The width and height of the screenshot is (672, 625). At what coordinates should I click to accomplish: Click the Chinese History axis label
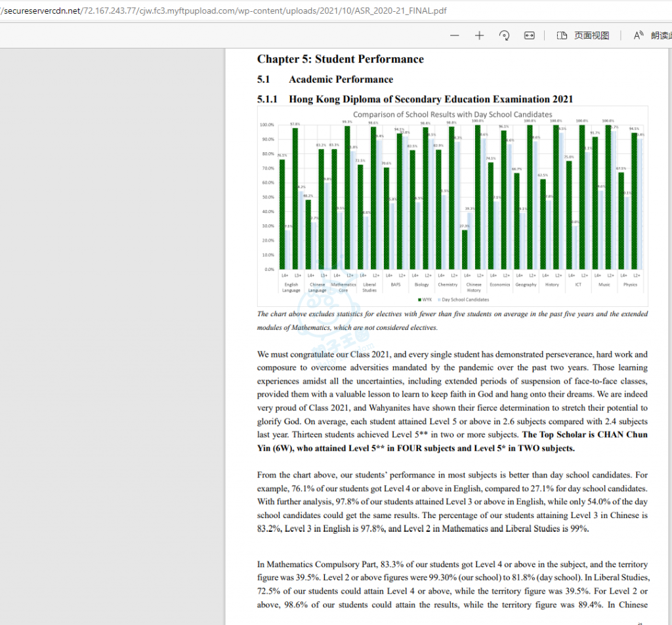473,287
